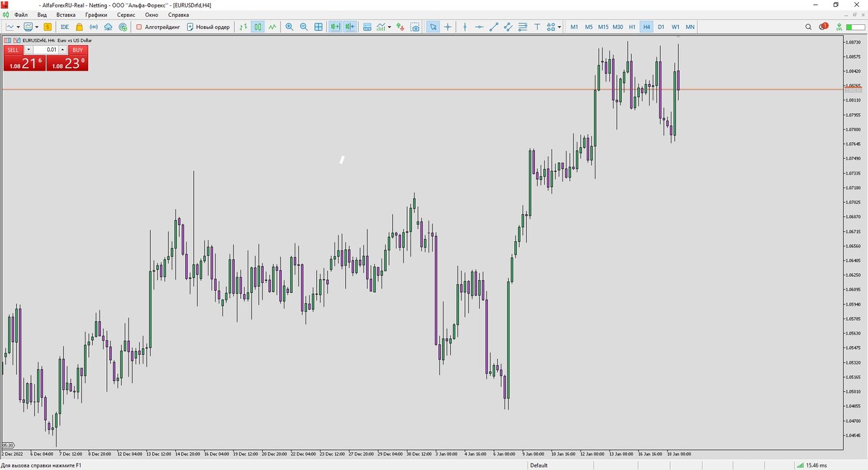
Task: Switch timeframe to H1
Action: tap(632, 27)
